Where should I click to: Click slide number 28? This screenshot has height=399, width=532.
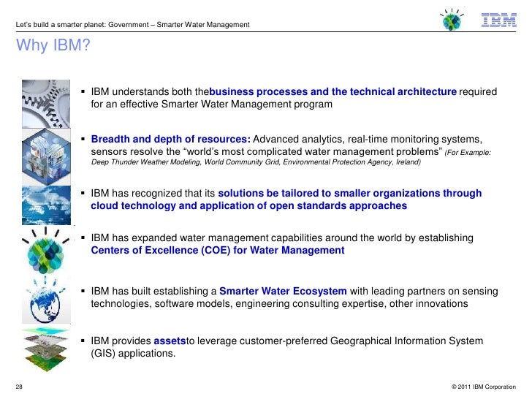[x=19, y=387]
